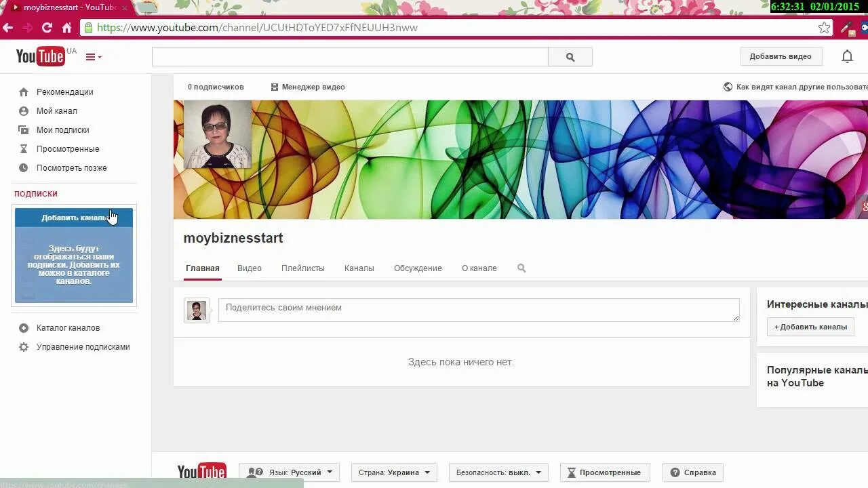This screenshot has height=488, width=868.
Task: Open the Обсуждение channel tab
Action: point(418,268)
